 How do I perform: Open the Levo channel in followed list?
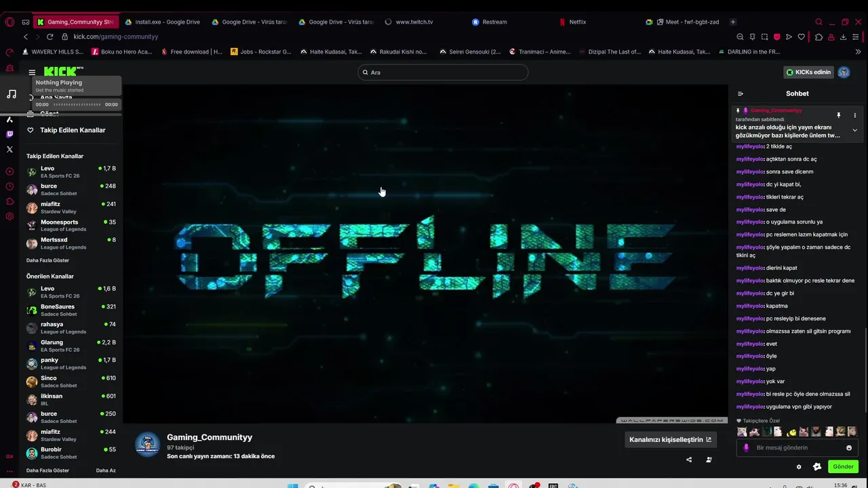coord(71,171)
